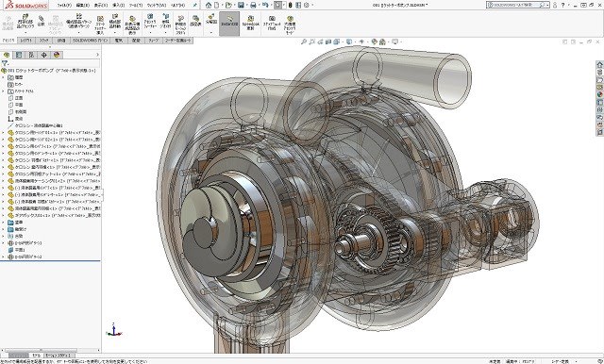604x364 pixels.
Task: Click Move Component (構成部品移動) button
Action: point(115,22)
